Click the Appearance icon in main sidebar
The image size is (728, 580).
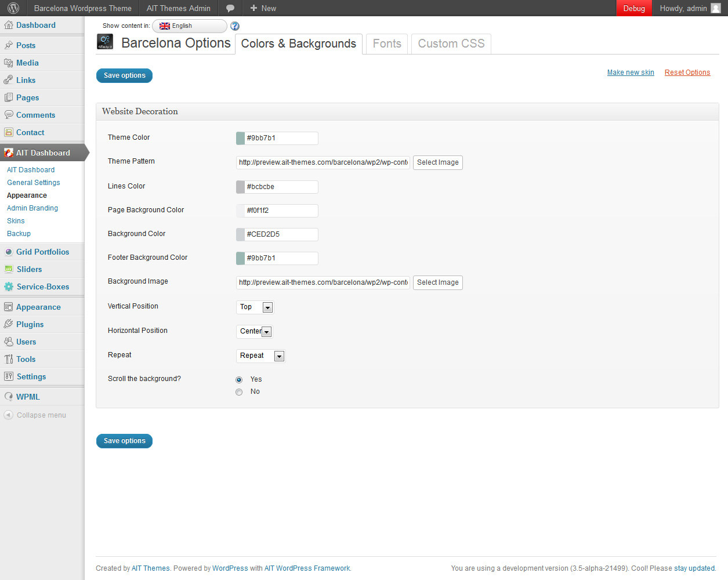(x=9, y=307)
